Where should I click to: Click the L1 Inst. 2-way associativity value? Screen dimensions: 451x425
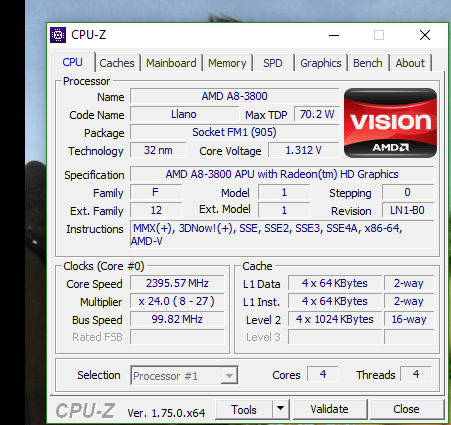pos(409,301)
